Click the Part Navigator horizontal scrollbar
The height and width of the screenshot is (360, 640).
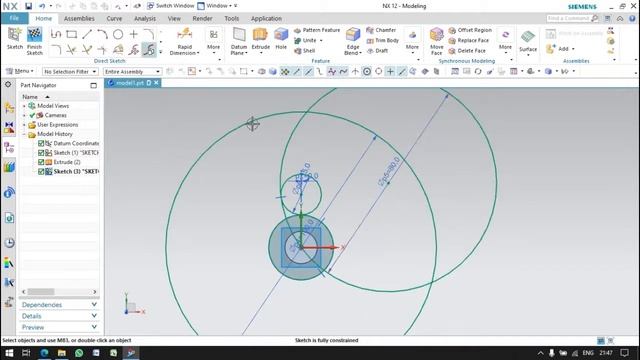59,292
